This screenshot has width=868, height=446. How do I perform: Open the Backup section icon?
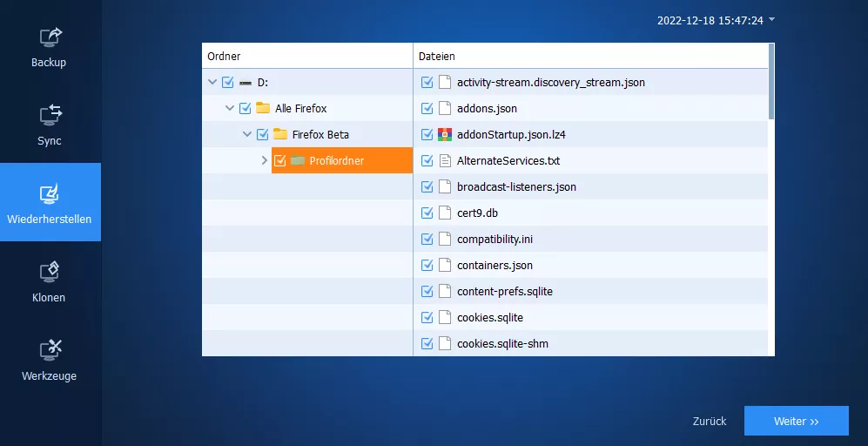pyautogui.click(x=50, y=37)
